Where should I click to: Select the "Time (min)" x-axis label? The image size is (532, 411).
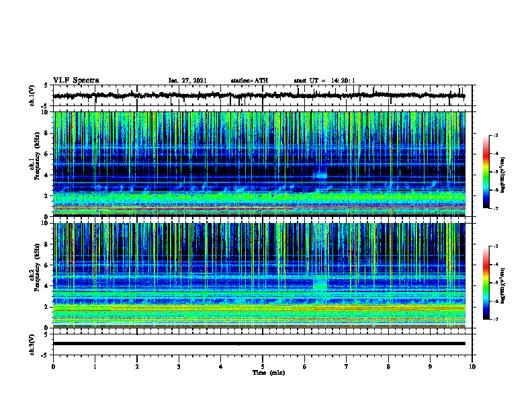tap(269, 373)
